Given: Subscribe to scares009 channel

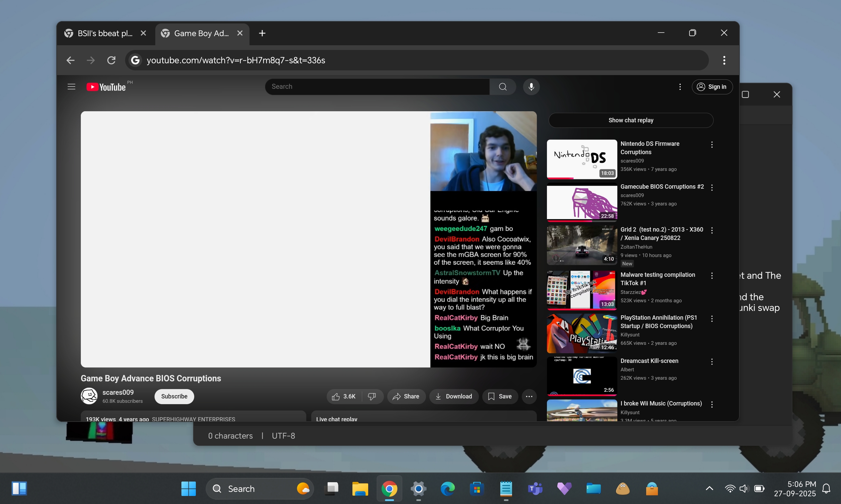Looking at the screenshot, I should 174,396.
